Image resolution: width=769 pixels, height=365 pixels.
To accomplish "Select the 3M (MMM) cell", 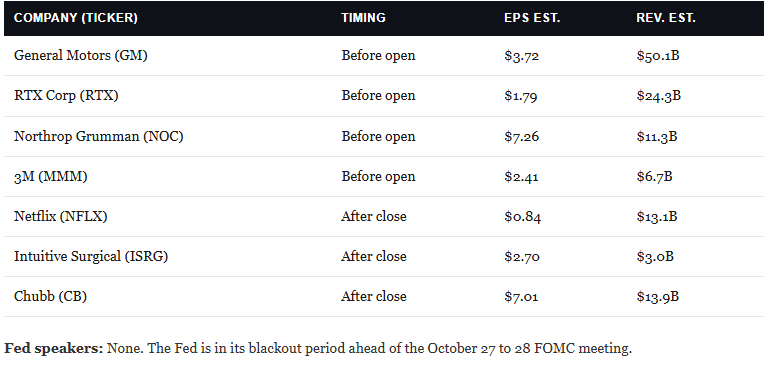I will [x=51, y=177].
